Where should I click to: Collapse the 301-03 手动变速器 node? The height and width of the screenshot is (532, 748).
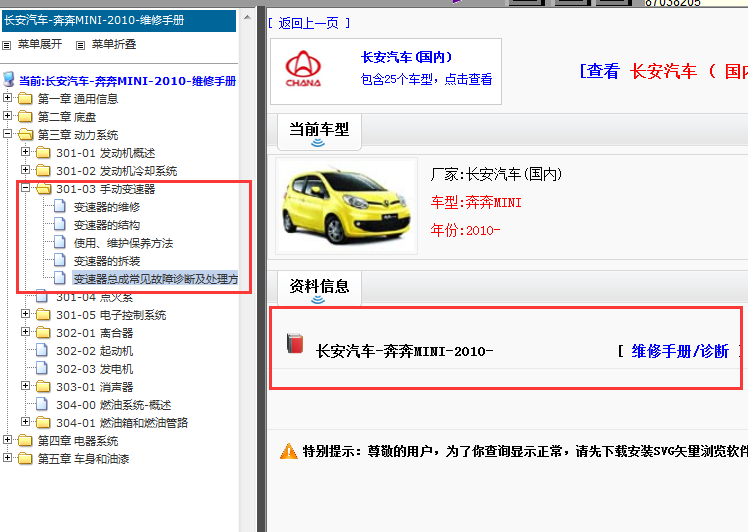(x=26, y=188)
